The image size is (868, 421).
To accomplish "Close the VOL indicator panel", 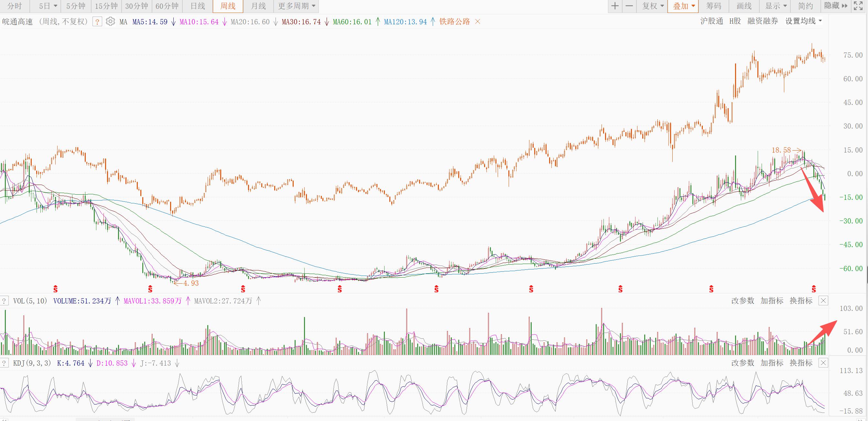I will pos(823,301).
